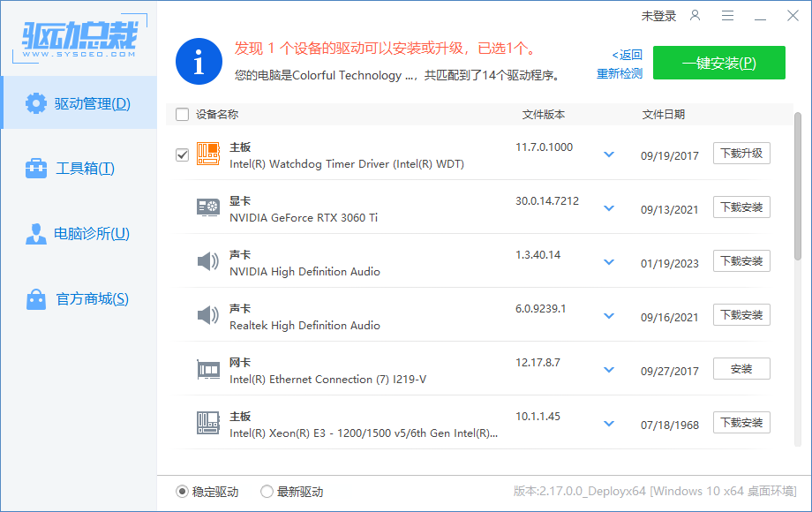Click the 设备名称 column header
The height and width of the screenshot is (512, 812).
[217, 115]
